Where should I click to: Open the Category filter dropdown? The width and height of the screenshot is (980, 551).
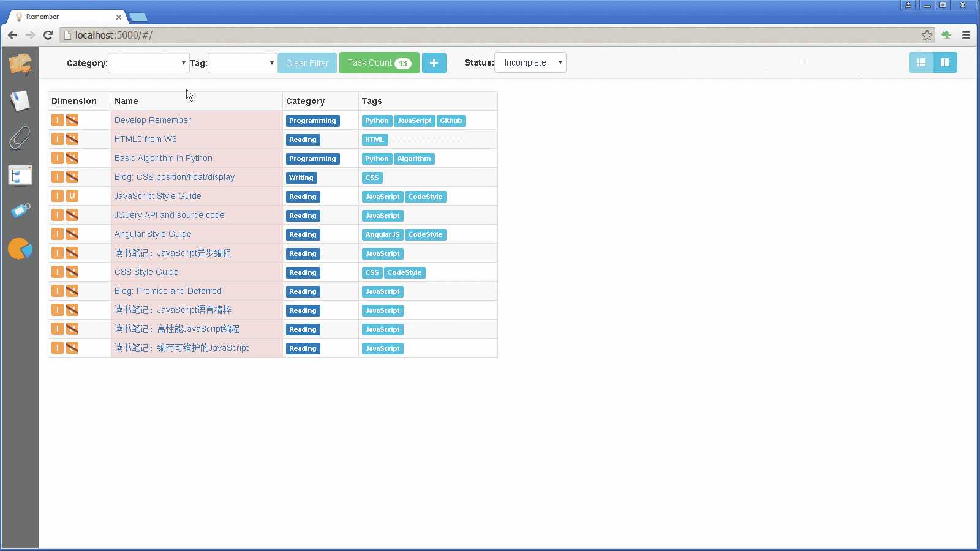(x=149, y=63)
